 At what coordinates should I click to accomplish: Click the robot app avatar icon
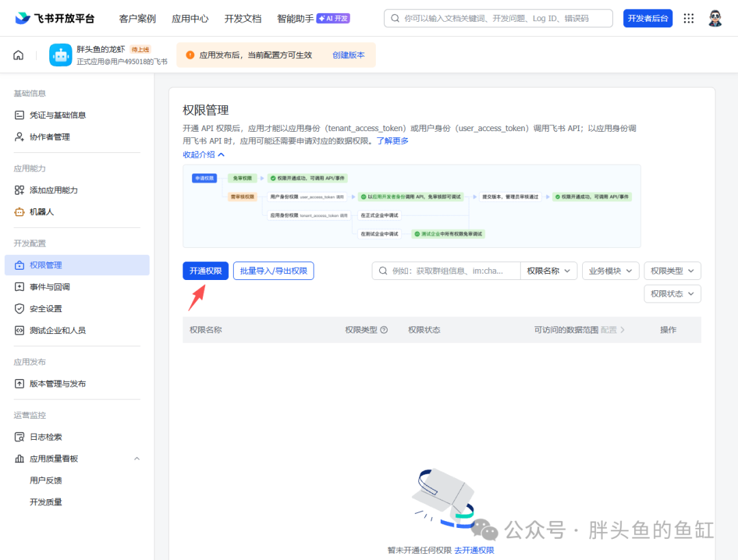(x=61, y=55)
